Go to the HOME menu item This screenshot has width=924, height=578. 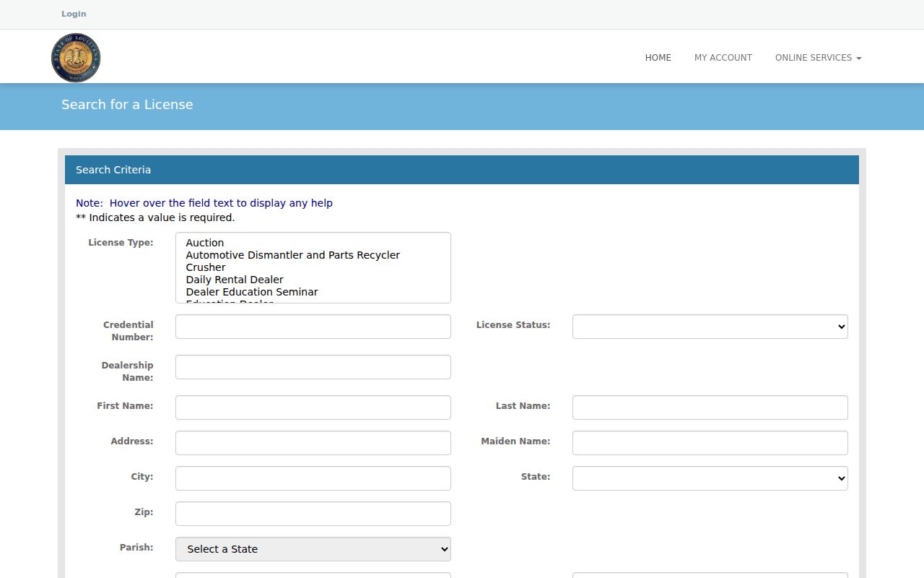tap(658, 58)
